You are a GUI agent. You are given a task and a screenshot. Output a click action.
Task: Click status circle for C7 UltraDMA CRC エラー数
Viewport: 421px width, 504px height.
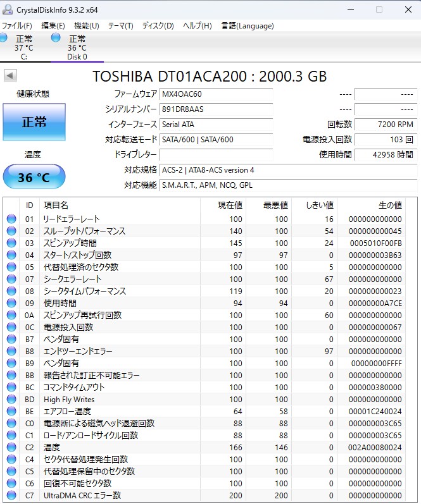click(x=11, y=495)
